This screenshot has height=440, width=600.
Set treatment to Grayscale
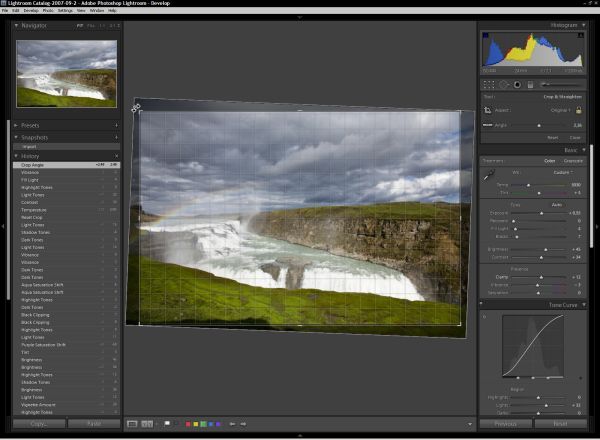[x=573, y=160]
